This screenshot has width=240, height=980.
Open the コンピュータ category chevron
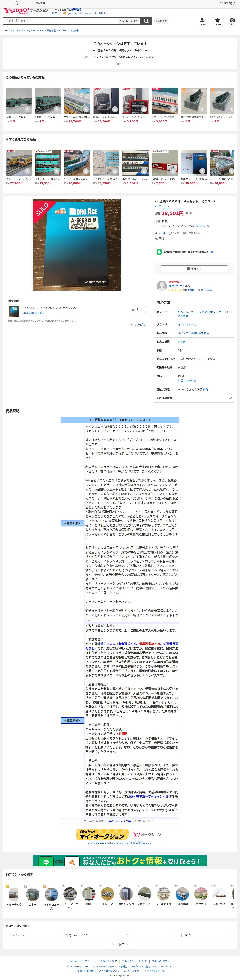(x=59, y=935)
